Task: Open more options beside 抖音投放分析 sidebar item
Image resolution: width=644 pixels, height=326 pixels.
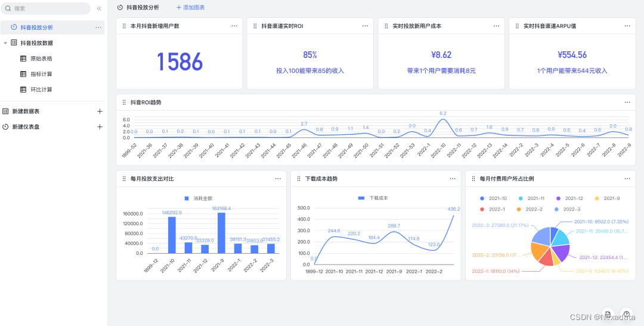Action: click(x=98, y=27)
